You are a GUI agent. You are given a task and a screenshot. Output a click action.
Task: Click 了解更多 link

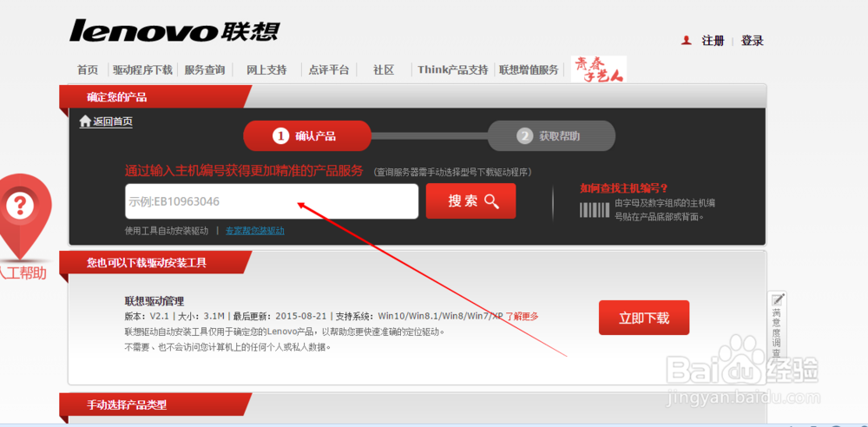click(522, 316)
